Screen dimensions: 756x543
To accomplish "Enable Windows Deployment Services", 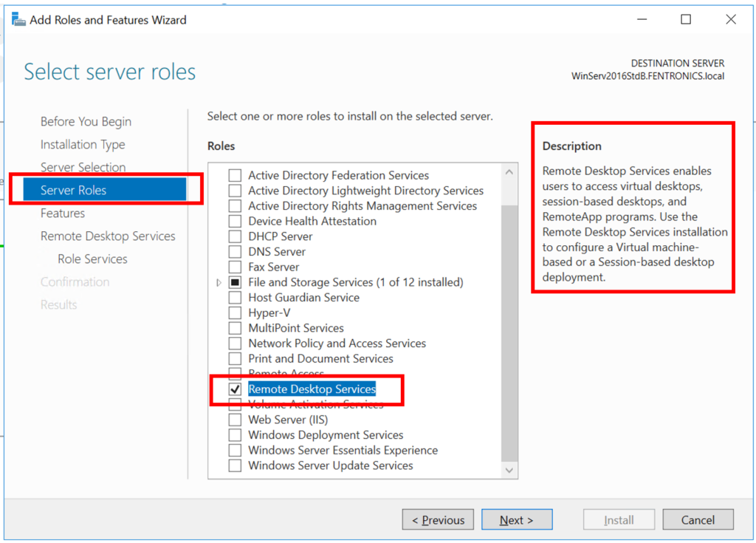I will (x=234, y=434).
